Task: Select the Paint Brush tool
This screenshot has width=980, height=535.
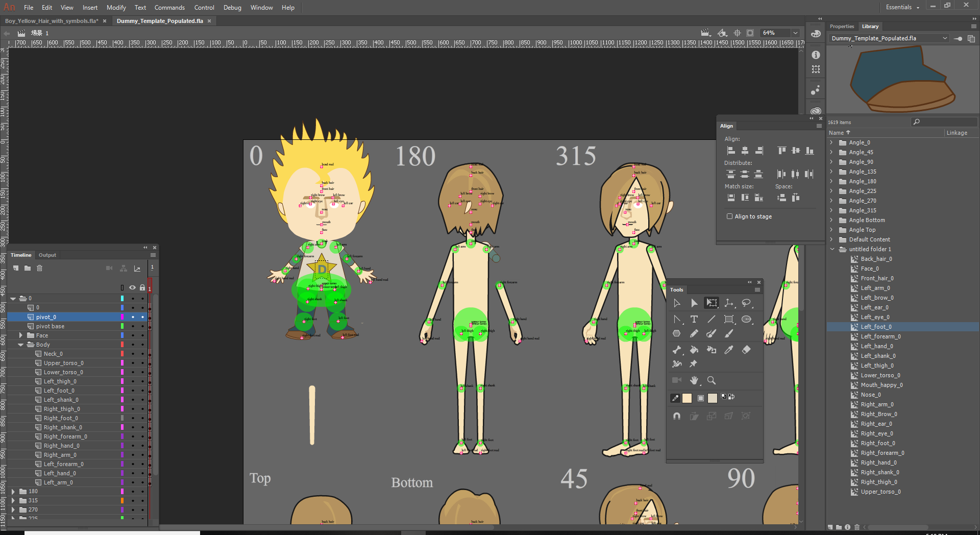Action: [712, 333]
